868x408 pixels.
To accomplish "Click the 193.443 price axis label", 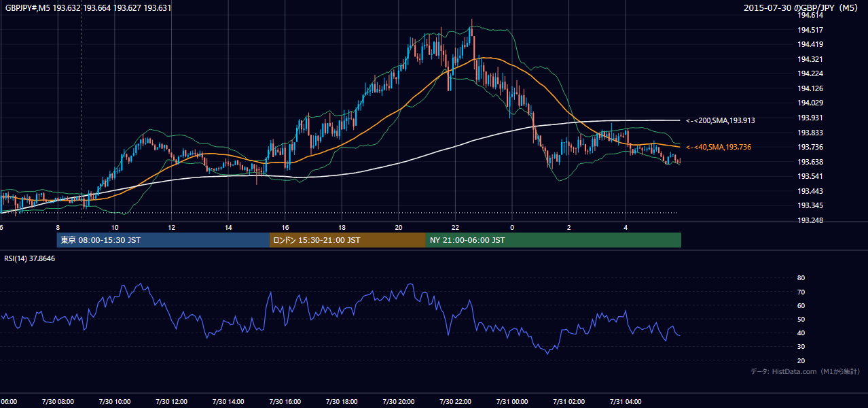I will pos(810,191).
